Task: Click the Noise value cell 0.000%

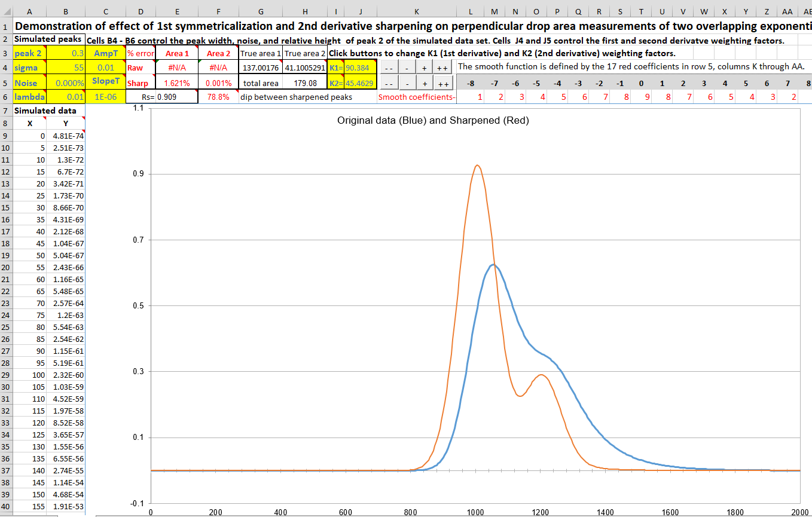Action: click(66, 83)
